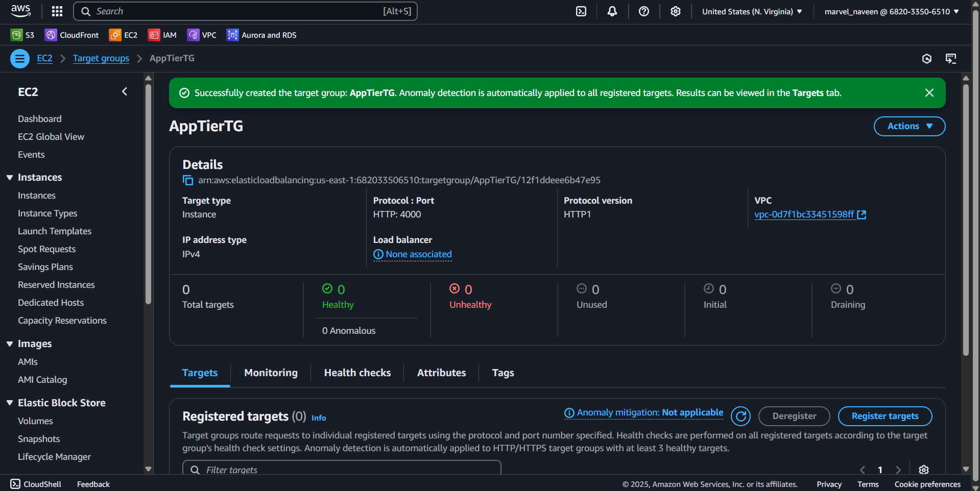
Task: Open the notifications bell icon
Action: [x=612, y=11]
